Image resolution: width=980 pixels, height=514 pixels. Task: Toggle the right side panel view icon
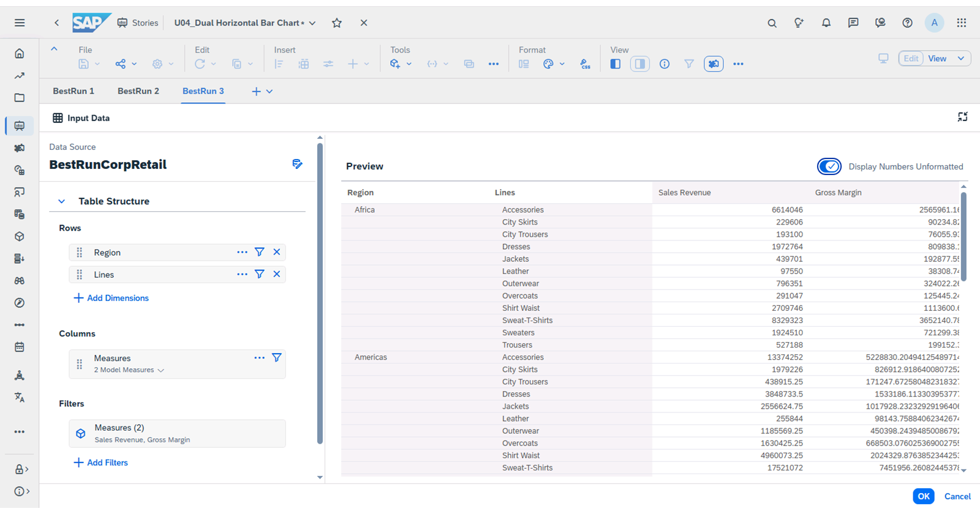[x=639, y=64]
